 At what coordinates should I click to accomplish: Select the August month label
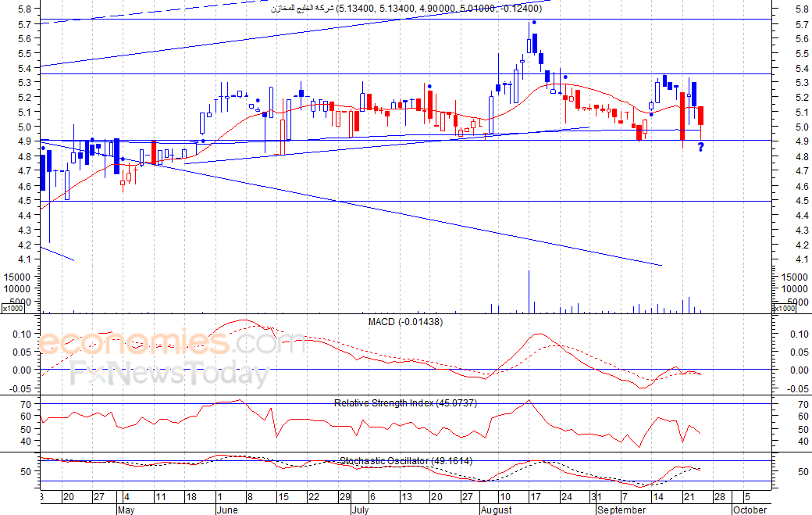pos(496,510)
